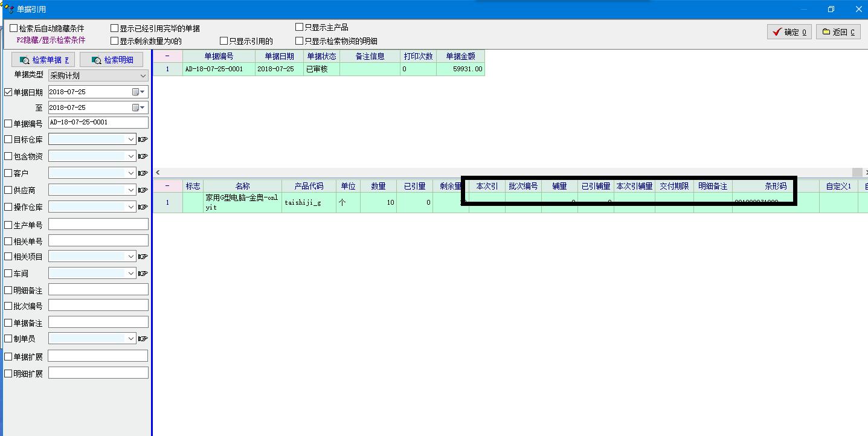This screenshot has height=436, width=868.
Task: Expand the 单据类型 dropdown showing 采购计划
Action: [143, 76]
